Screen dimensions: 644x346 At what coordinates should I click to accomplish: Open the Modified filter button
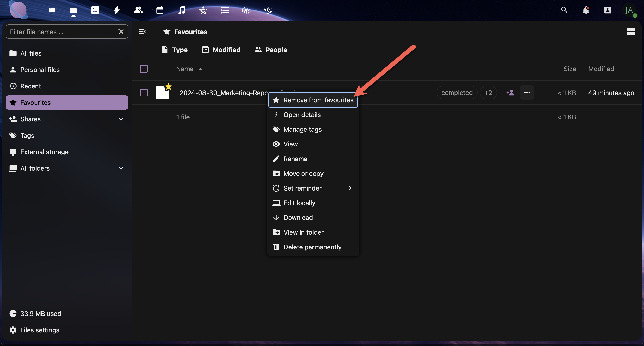[x=221, y=50]
